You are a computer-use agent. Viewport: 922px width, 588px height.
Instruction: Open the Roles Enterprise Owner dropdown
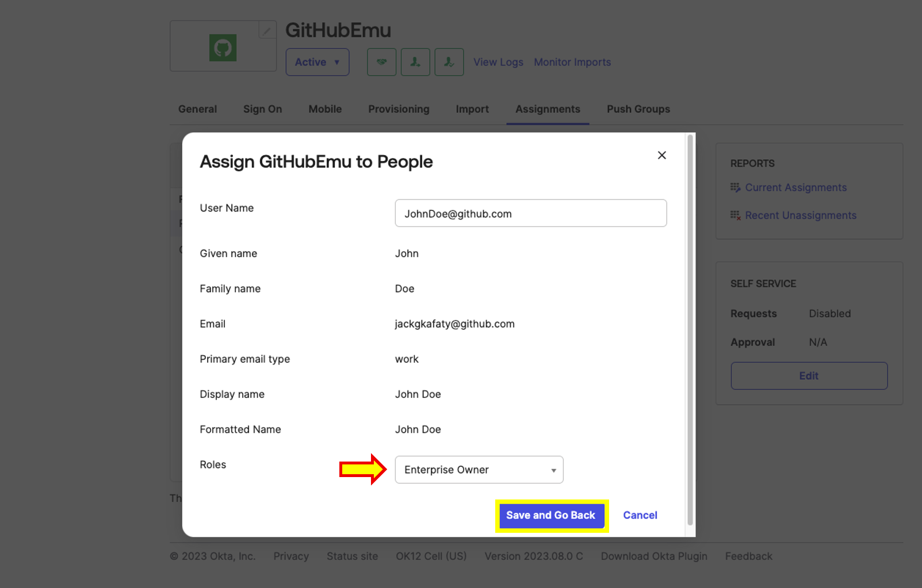click(x=479, y=470)
